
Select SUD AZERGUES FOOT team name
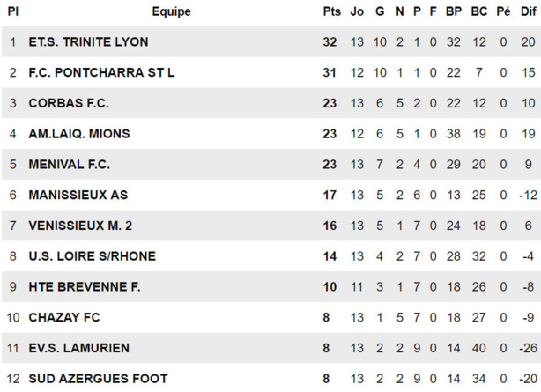tap(98, 379)
